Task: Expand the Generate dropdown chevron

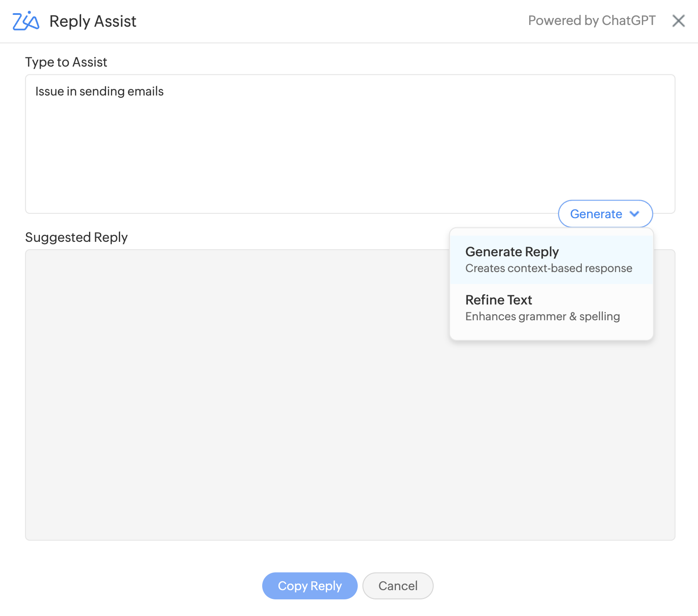Action: click(x=634, y=214)
